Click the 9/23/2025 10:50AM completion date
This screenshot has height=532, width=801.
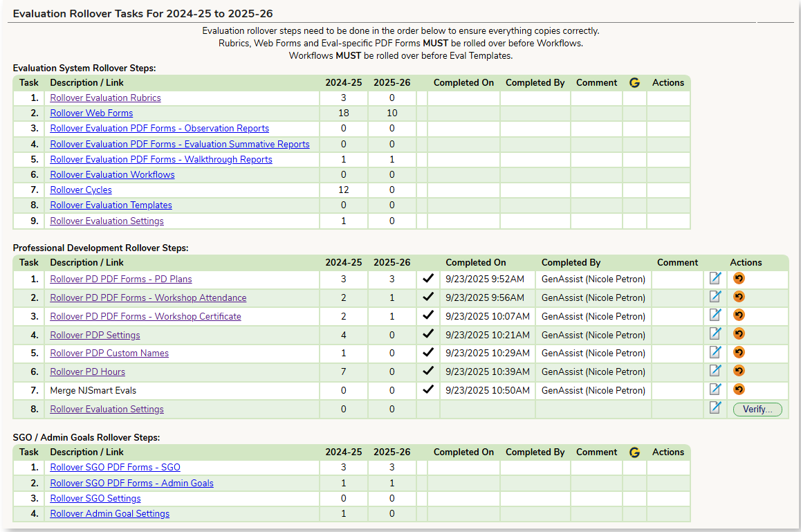pos(488,390)
